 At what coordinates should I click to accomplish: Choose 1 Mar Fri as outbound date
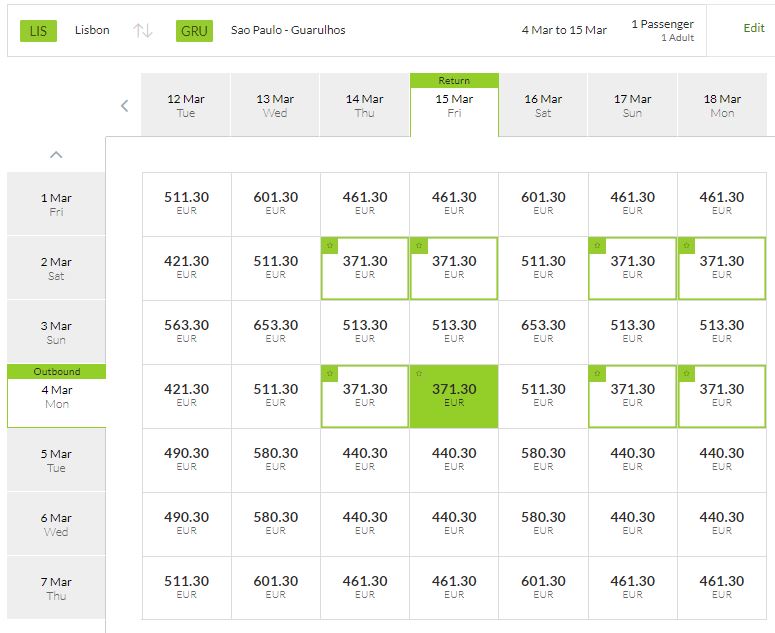point(56,204)
